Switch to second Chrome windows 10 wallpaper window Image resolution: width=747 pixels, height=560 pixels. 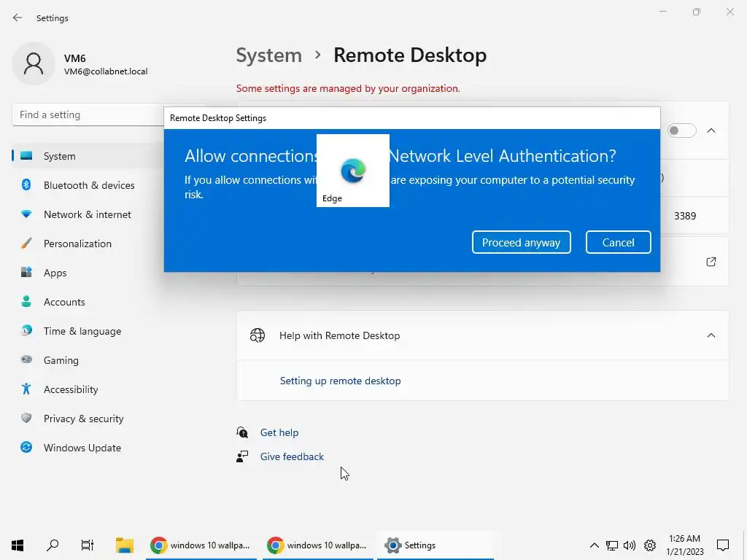[318, 545]
